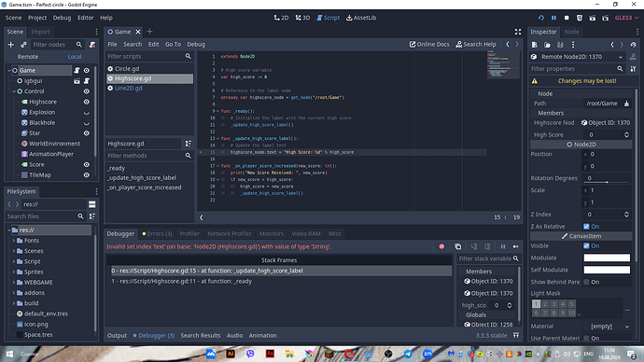This screenshot has height=362, width=644.
Task: Switch to the Errors (3) tab
Action: coord(157,233)
